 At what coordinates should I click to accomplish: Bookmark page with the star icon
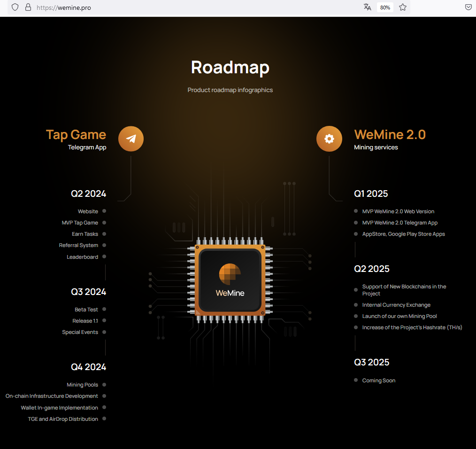[403, 8]
